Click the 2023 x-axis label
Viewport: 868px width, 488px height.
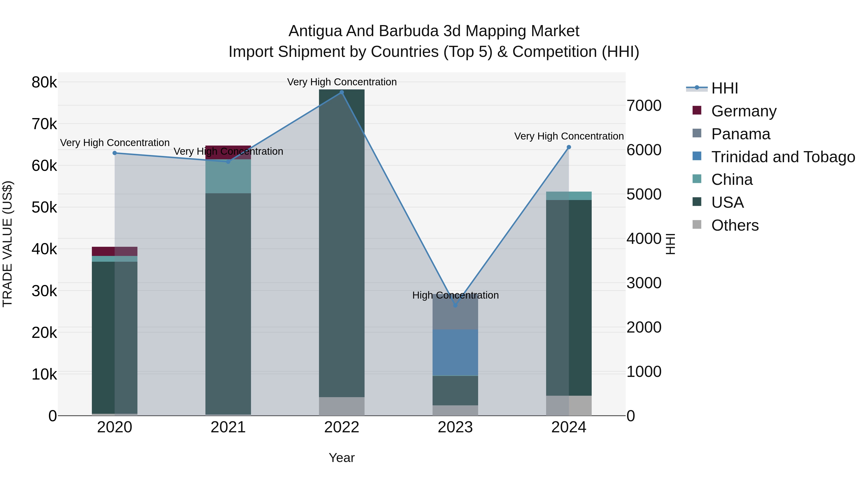click(455, 427)
